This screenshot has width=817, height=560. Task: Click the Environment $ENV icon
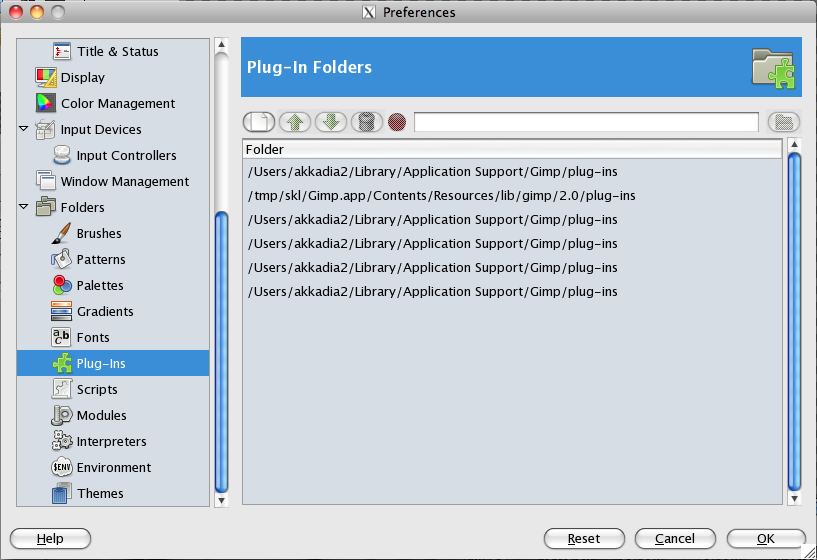(61, 467)
